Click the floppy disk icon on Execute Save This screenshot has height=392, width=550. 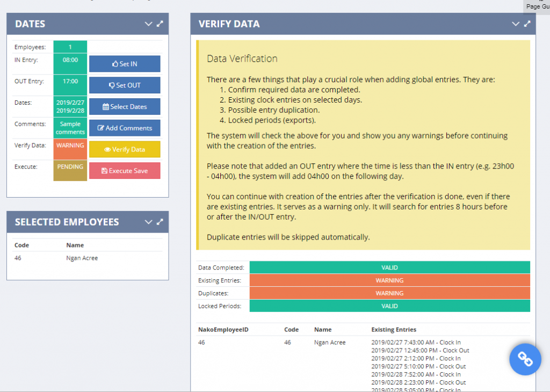pos(105,171)
